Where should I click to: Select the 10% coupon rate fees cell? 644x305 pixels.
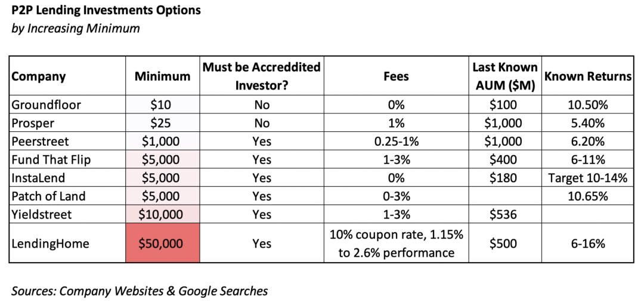[395, 244]
